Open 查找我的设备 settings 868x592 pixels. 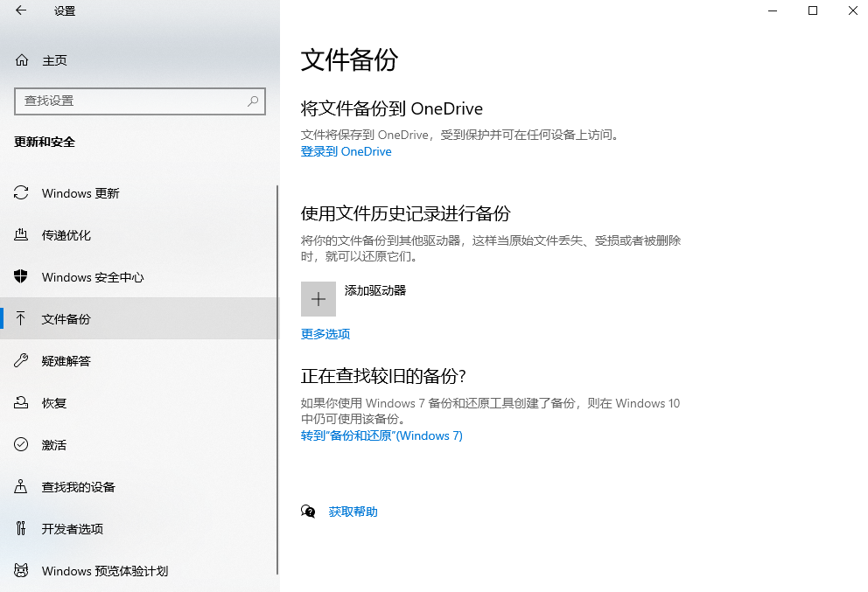click(x=138, y=487)
